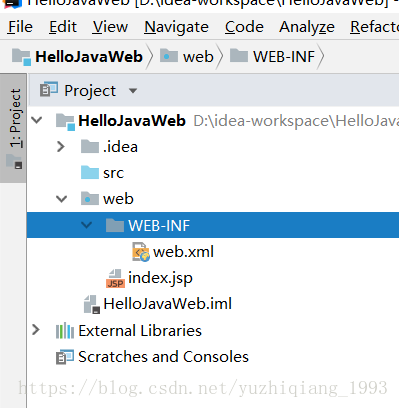This screenshot has height=408, width=399.
Task: Click the web breadcrumb in navigation bar
Action: click(187, 56)
